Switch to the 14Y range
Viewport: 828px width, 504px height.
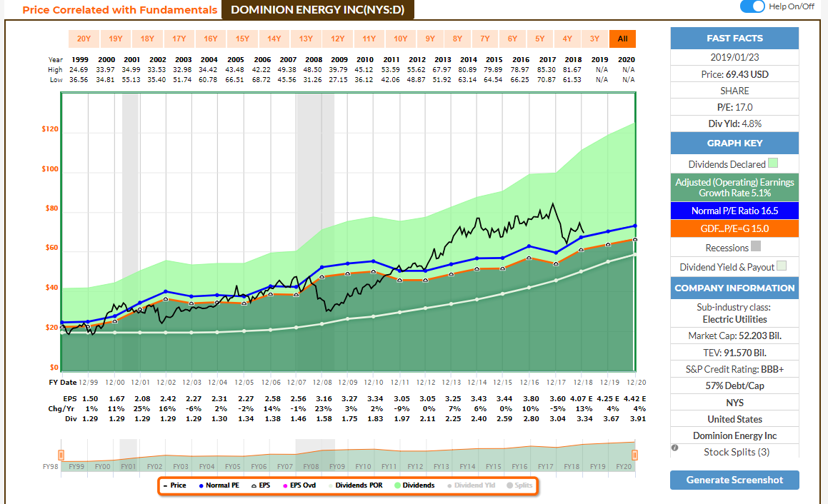274,39
